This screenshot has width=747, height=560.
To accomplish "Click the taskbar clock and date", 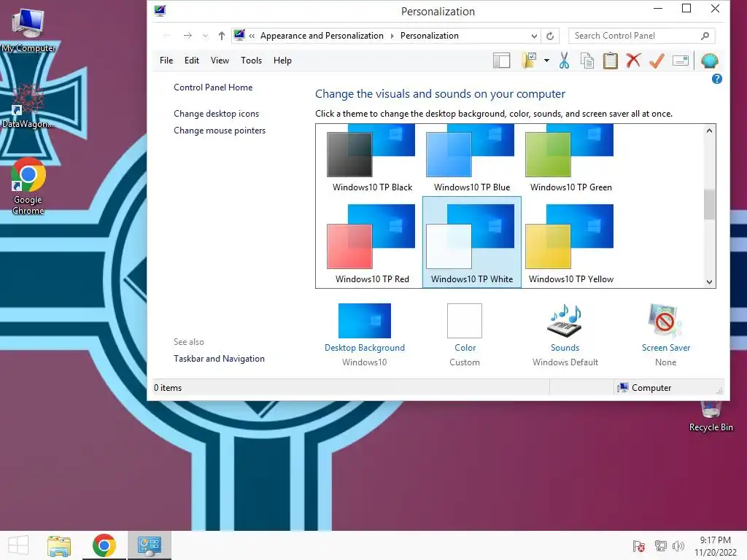I will tap(715, 546).
